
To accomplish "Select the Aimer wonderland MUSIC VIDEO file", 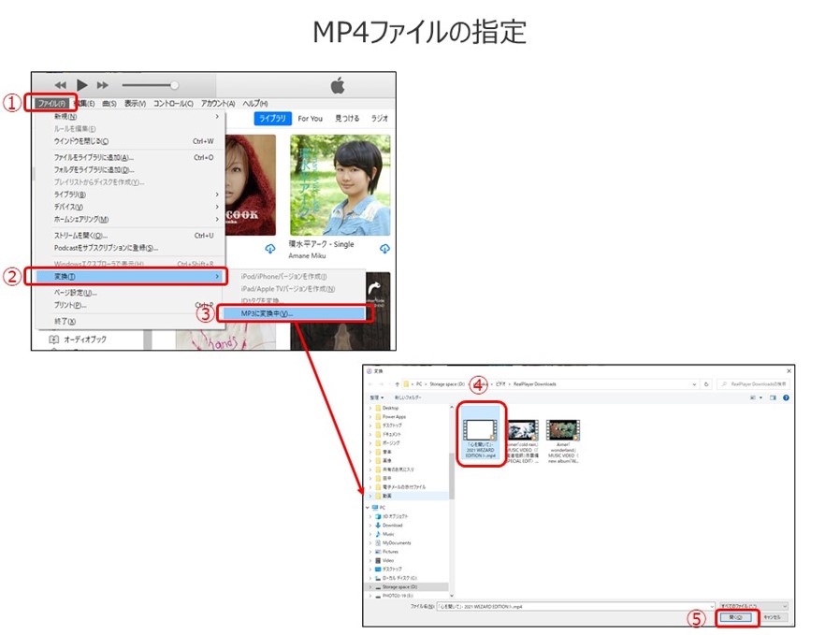I will pyautogui.click(x=563, y=441).
